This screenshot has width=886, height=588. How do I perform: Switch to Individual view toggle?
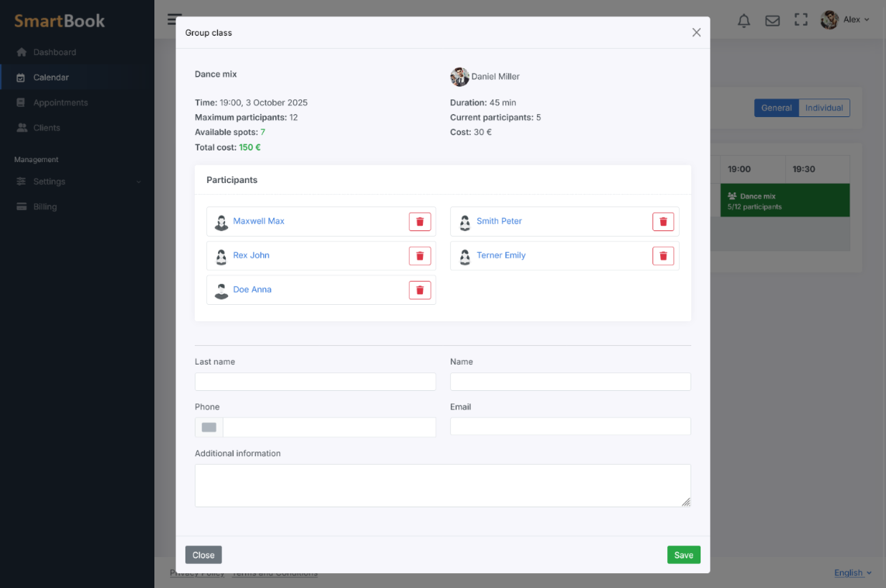point(823,108)
